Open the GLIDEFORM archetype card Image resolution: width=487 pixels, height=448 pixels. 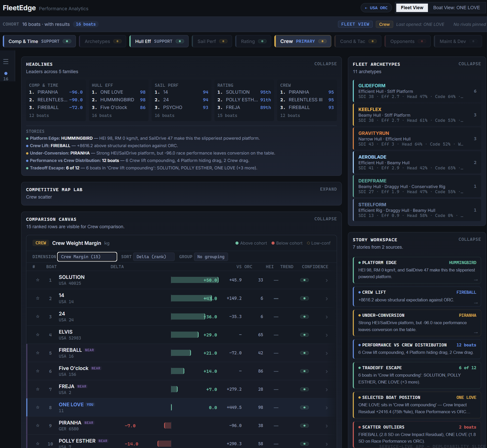[x=417, y=91]
